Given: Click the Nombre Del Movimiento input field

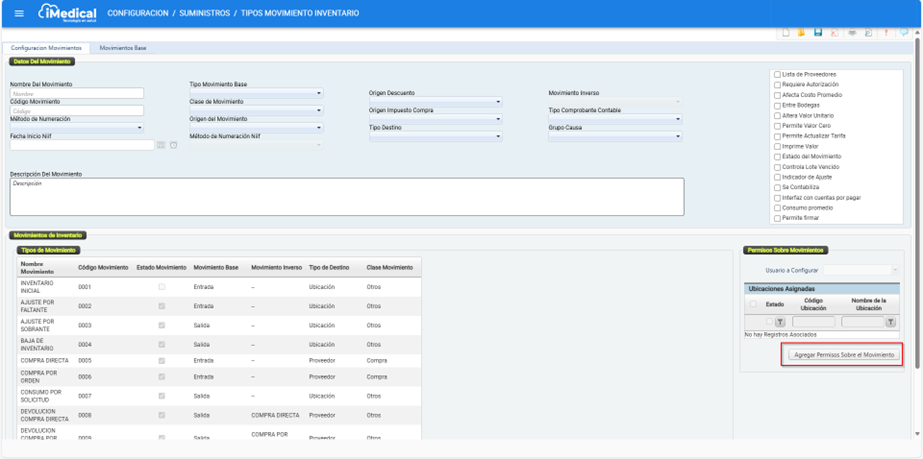Looking at the screenshot, I should (77, 94).
